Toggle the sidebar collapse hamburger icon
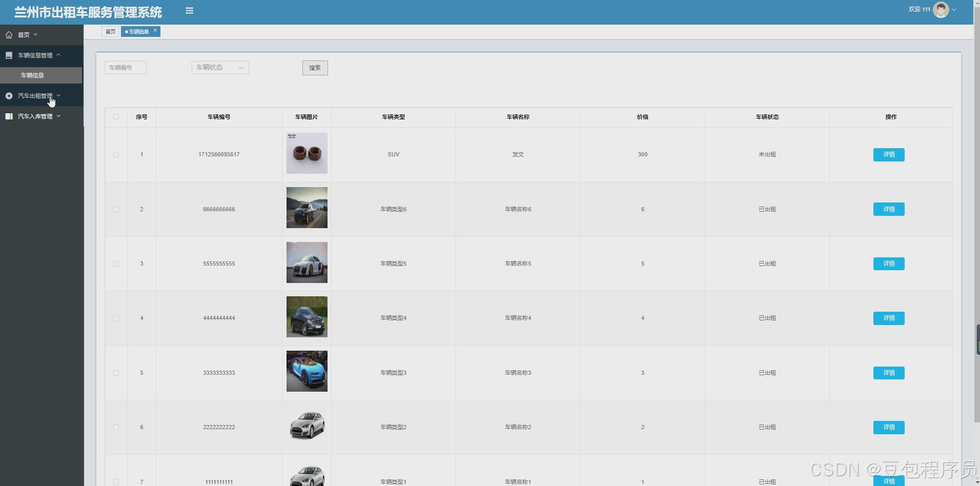Viewport: 980px width, 486px height. [x=189, y=10]
